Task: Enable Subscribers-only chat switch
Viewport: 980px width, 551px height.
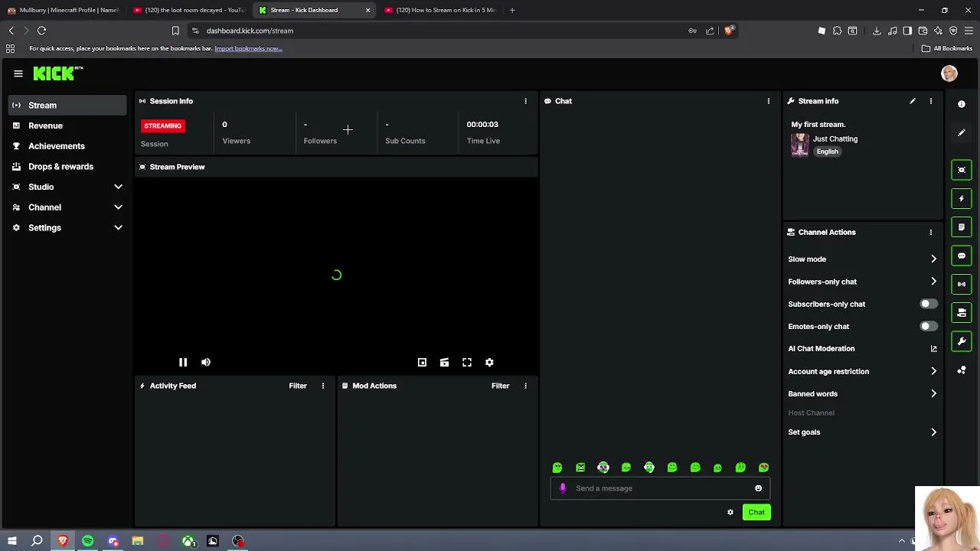Action: point(928,304)
